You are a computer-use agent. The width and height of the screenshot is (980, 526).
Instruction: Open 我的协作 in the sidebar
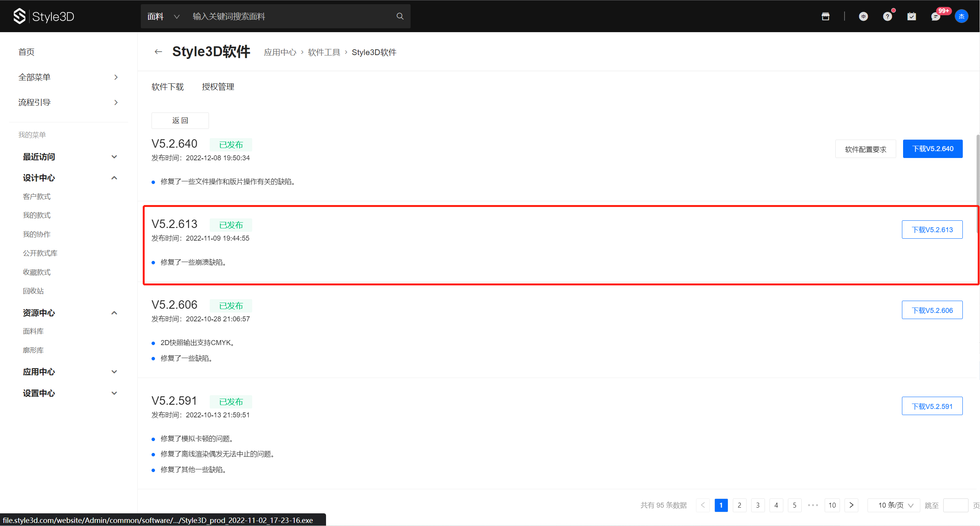coord(37,235)
